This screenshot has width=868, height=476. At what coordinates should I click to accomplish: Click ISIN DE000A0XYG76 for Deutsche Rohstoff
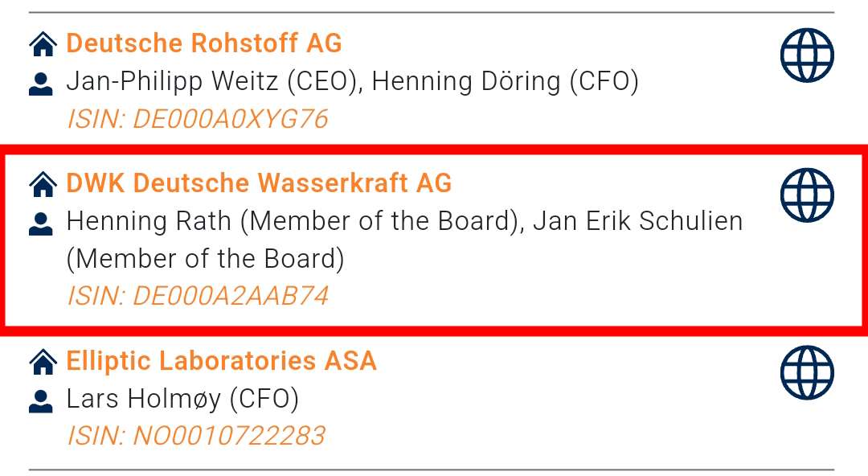coord(197,118)
